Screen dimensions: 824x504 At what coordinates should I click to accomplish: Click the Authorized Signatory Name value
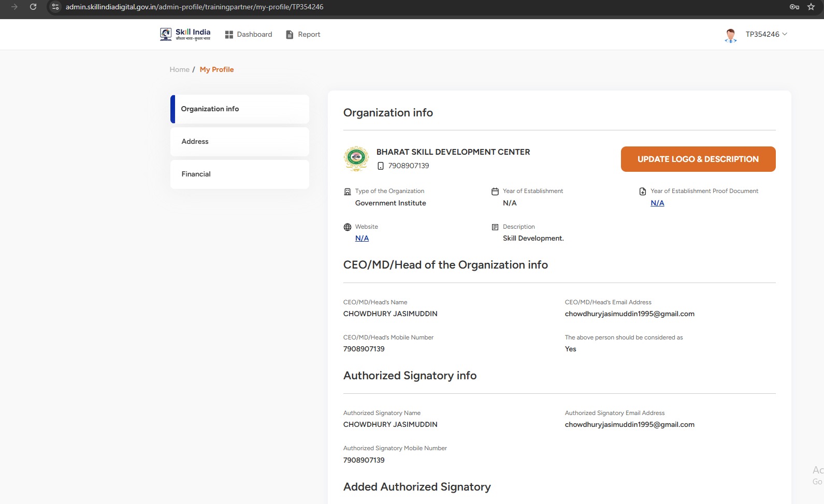coord(391,424)
